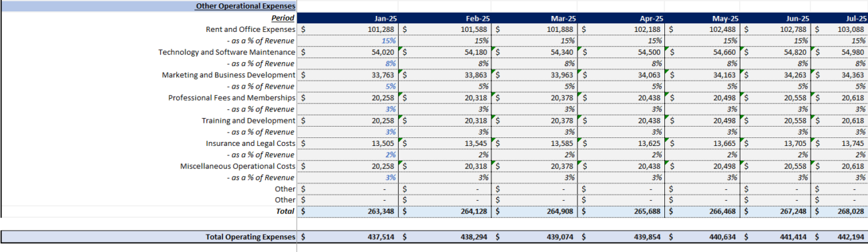The height and width of the screenshot is (252, 868).
Task: Select Rent value 102,488 for May-25
Action: point(703,29)
